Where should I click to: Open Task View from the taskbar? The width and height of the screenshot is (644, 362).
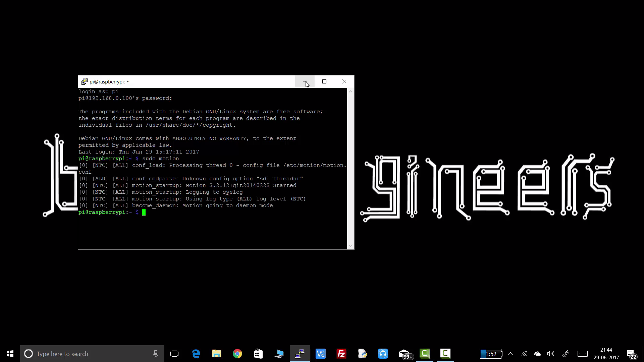(174, 354)
